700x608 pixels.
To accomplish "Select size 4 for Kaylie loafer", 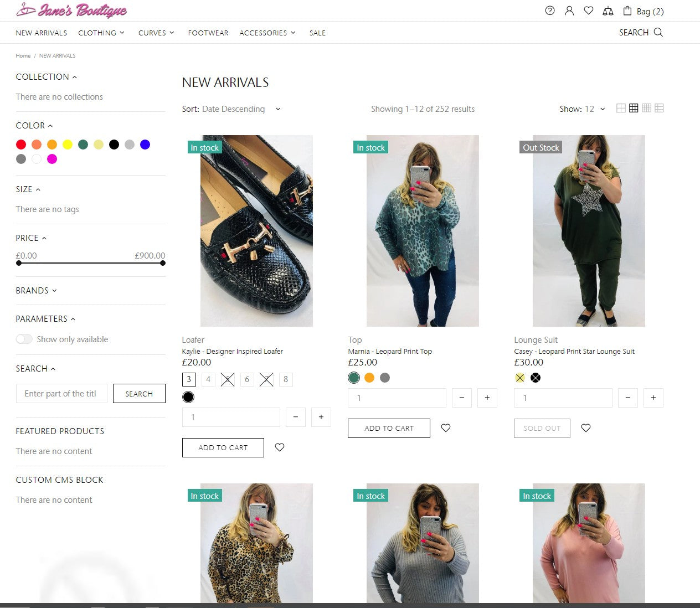I will pyautogui.click(x=208, y=379).
